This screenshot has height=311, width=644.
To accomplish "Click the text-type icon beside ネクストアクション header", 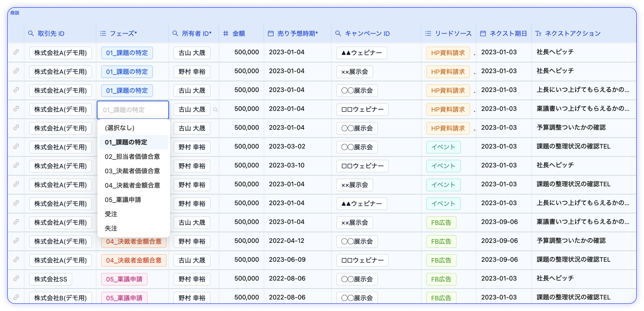I will click(538, 33).
